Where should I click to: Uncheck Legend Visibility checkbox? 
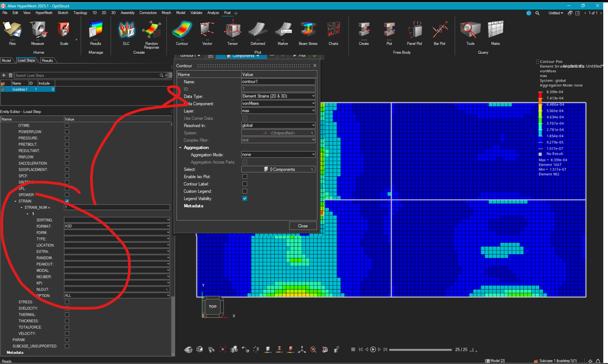click(245, 198)
